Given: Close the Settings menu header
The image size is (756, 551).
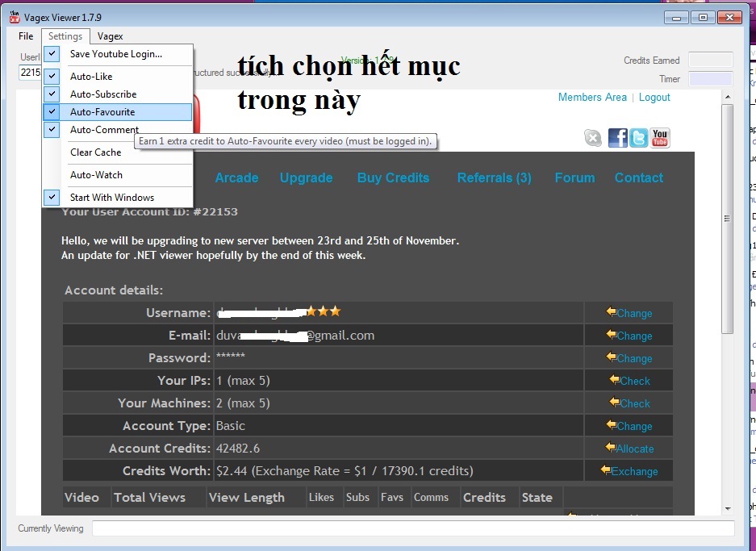Looking at the screenshot, I should 65,36.
